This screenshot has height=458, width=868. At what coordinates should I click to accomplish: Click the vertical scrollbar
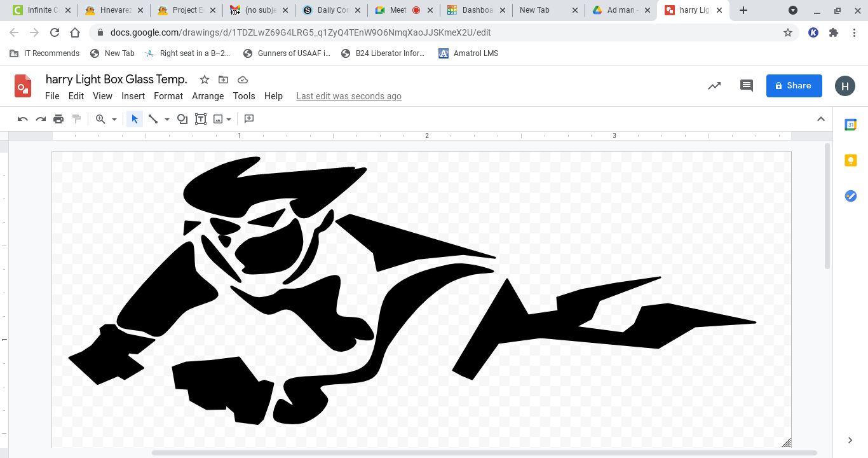pos(827,206)
